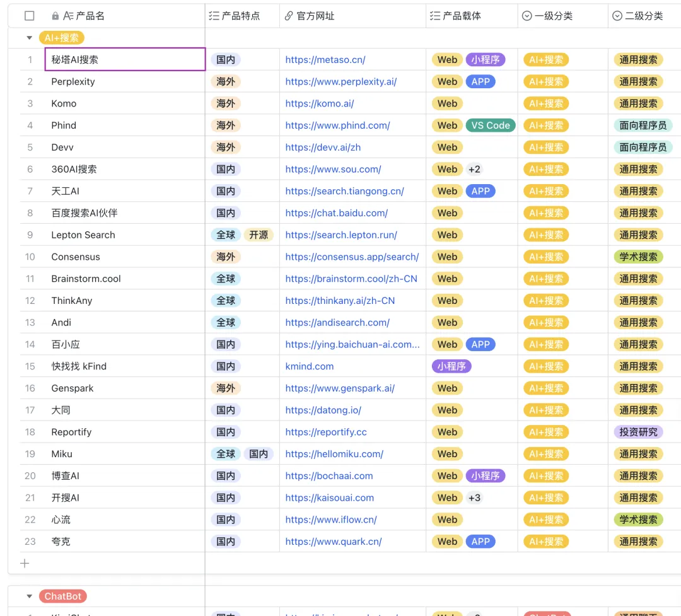Image resolution: width=681 pixels, height=616 pixels.
Task: Open the kmind.com link
Action: click(310, 366)
